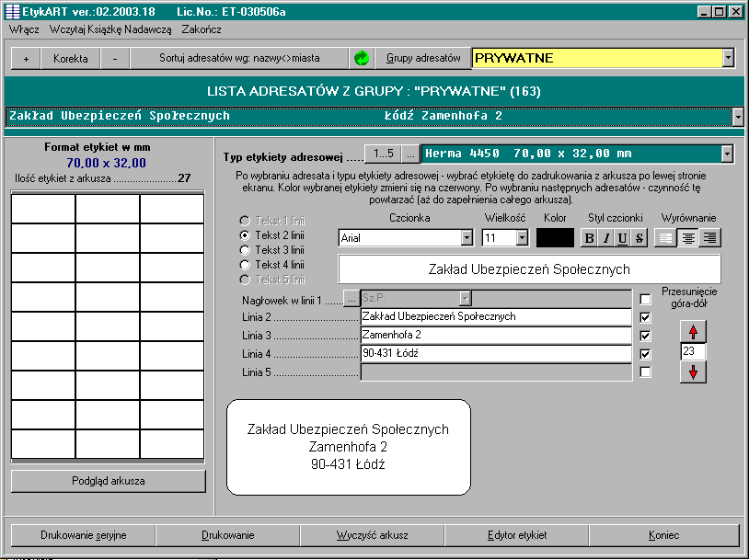Open the PRYWATNE address group dropdown
The width and height of the screenshot is (749, 560).
point(728,58)
